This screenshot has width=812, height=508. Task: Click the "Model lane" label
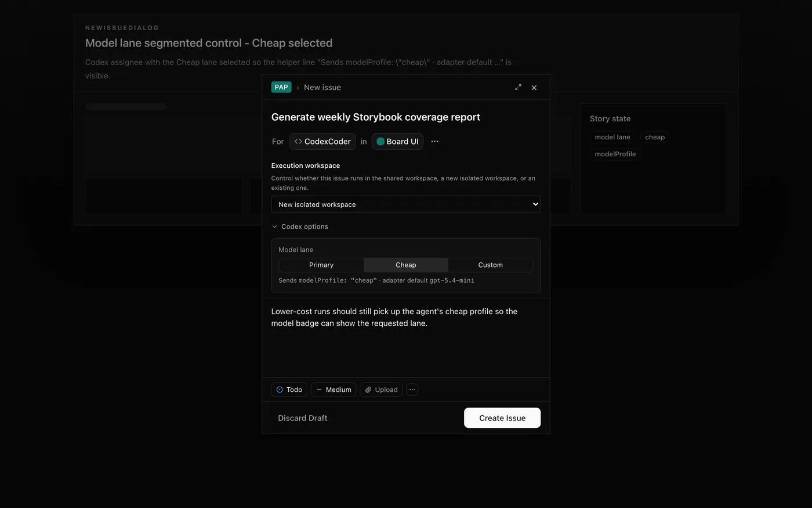tap(296, 250)
